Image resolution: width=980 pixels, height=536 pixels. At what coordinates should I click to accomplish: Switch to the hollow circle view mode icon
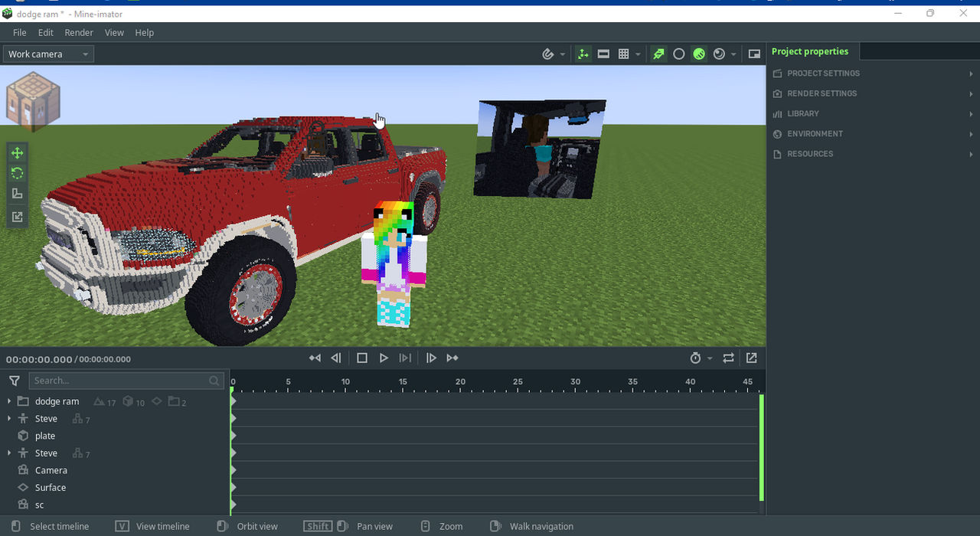click(678, 54)
